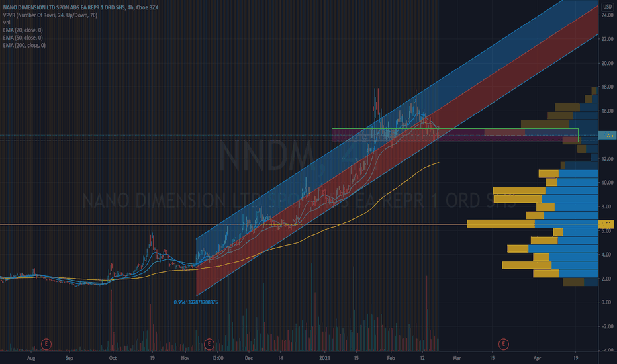This screenshot has height=364, width=617.
Task: Click the 18.00 price axis label
Action: (x=607, y=87)
